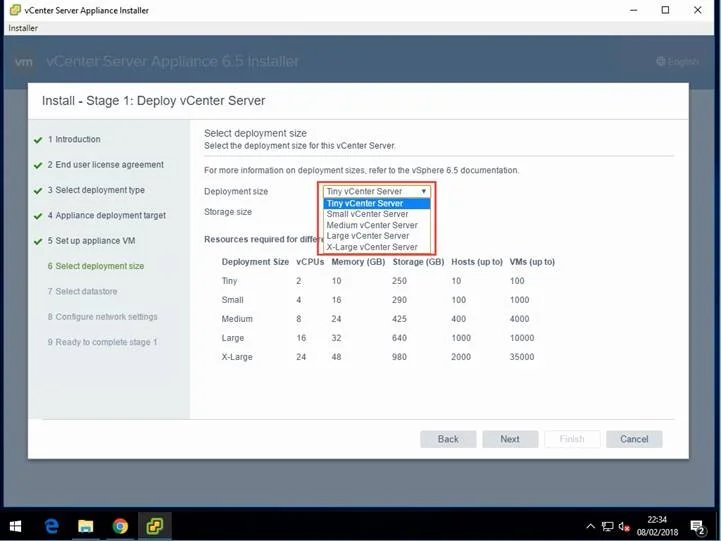Viewport: 721px width, 541px height.
Task: Click the 35000 VMs value
Action: [x=522, y=357]
